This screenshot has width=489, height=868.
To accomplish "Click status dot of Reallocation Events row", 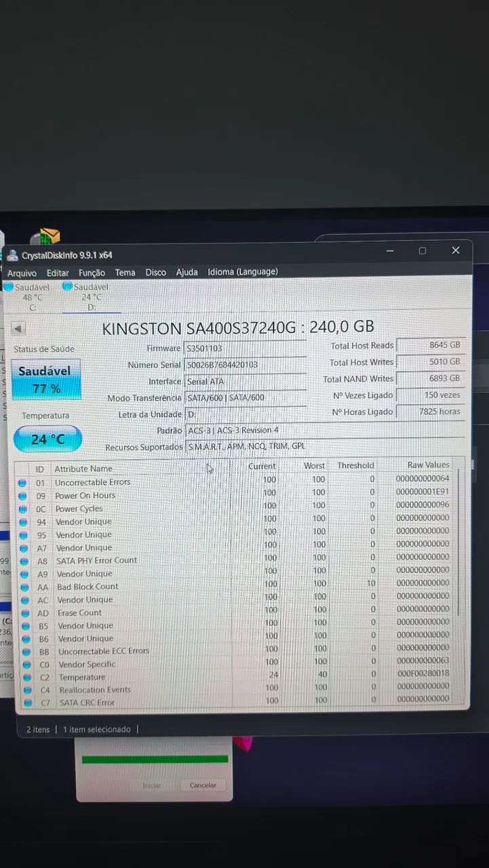I will 27,690.
